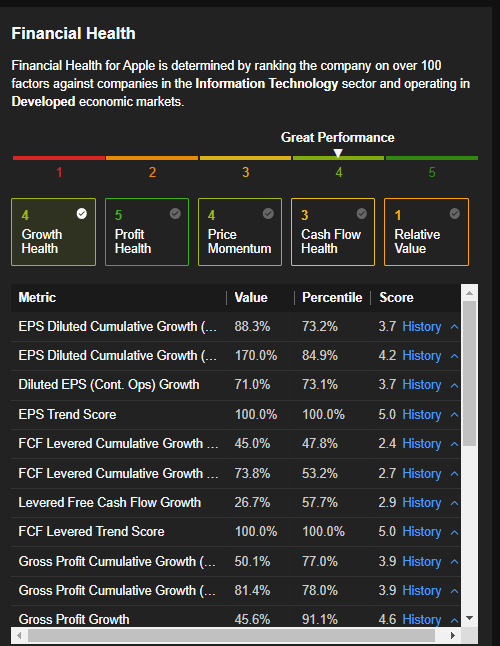The width and height of the screenshot is (500, 646).
Task: Open History for Gross Profit Growth row
Action: (422, 619)
